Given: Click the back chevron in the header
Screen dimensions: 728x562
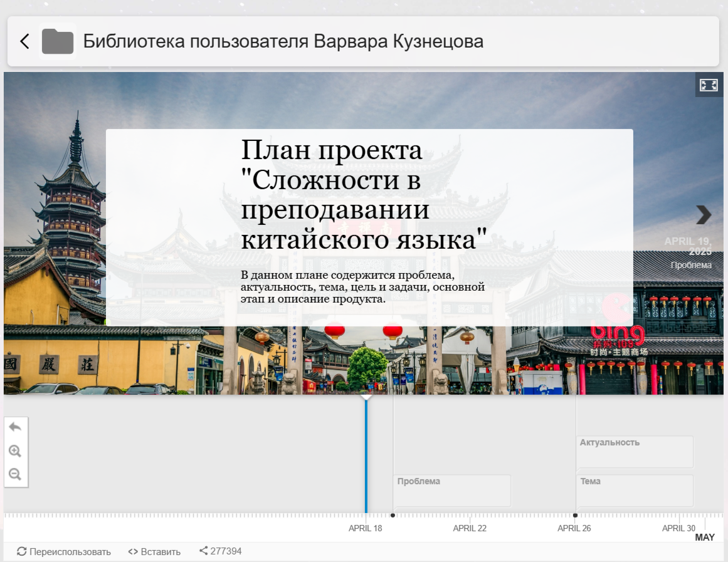Looking at the screenshot, I should 25,41.
